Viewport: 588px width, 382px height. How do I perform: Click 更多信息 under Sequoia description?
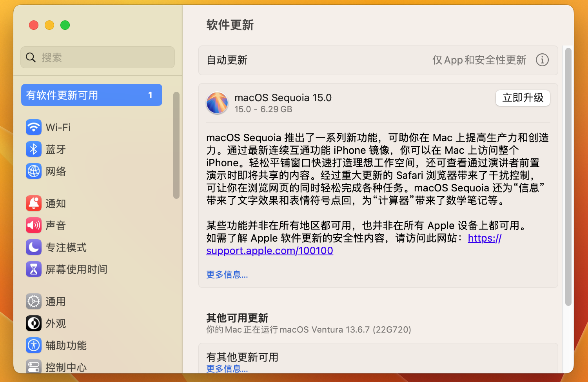click(x=227, y=275)
